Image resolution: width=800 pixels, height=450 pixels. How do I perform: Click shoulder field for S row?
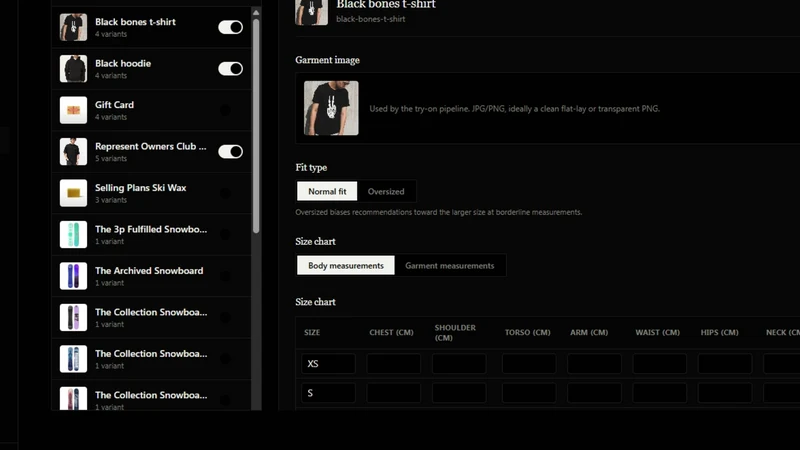click(459, 393)
